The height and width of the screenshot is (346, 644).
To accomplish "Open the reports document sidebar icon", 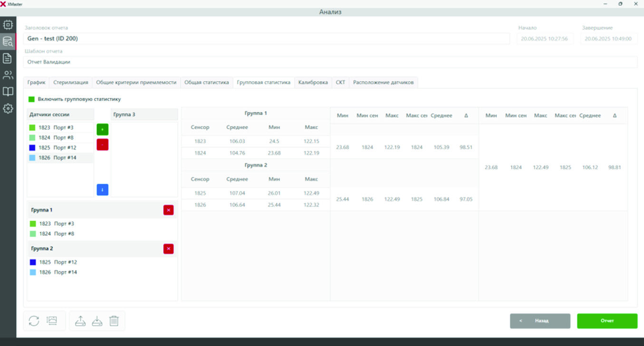I will tap(8, 58).
